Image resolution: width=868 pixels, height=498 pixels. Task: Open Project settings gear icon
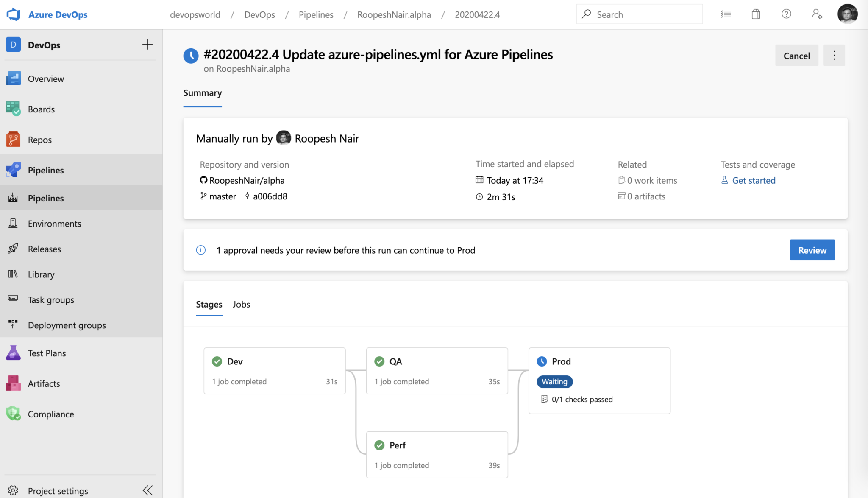(13, 491)
